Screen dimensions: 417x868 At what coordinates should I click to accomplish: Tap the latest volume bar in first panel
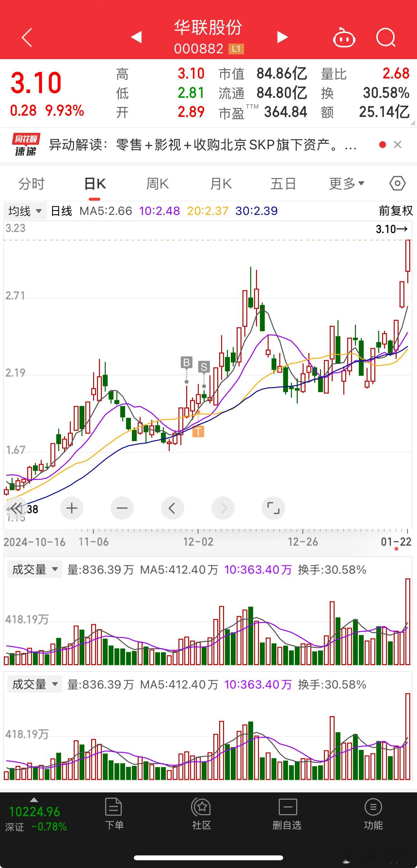click(408, 622)
